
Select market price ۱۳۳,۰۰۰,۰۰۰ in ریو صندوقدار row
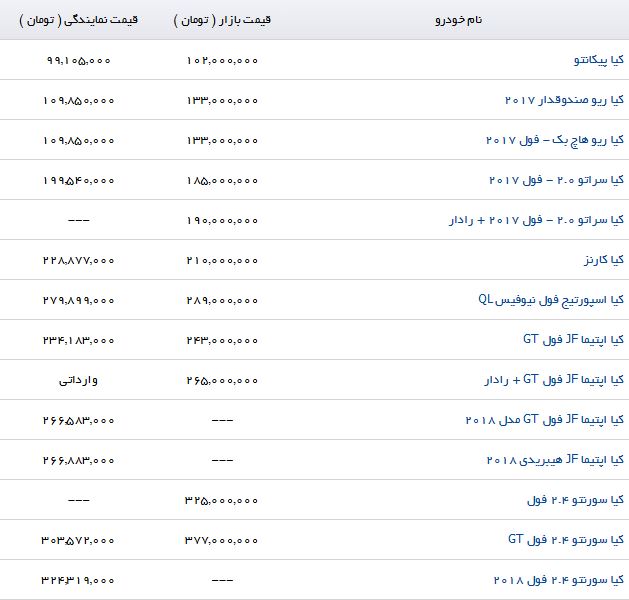[x=222, y=100]
